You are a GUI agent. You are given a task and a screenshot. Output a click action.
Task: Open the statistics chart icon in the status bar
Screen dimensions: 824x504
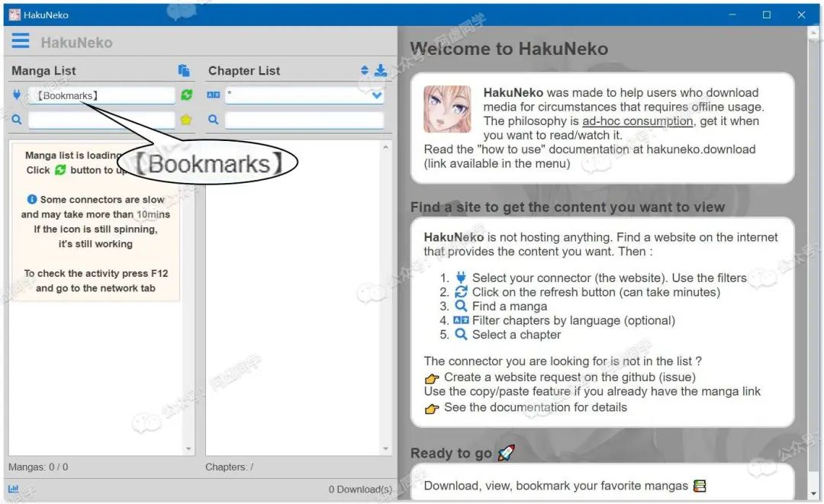tap(14, 488)
